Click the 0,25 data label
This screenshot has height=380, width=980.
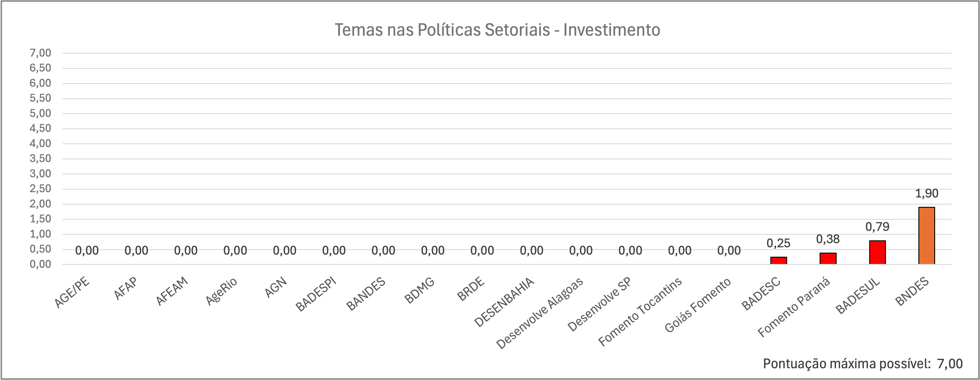(x=778, y=243)
